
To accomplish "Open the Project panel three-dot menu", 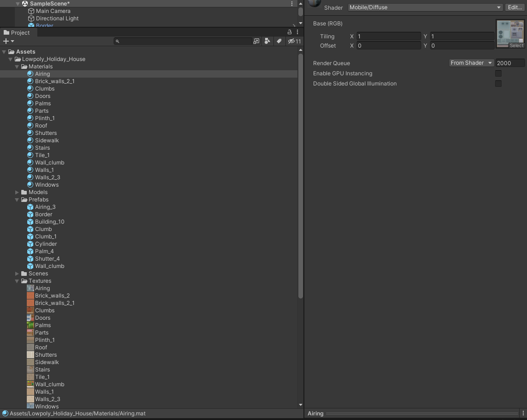I will coord(297,32).
